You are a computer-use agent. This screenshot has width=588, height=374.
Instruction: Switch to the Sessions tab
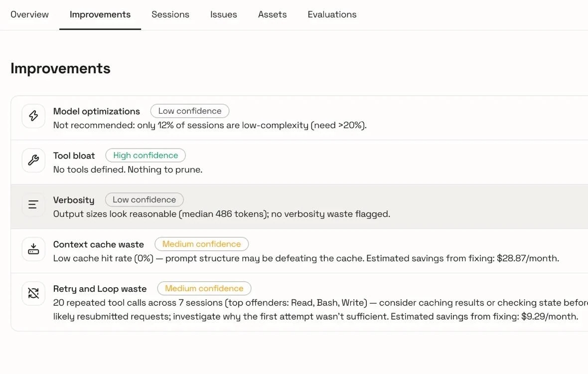coord(170,14)
